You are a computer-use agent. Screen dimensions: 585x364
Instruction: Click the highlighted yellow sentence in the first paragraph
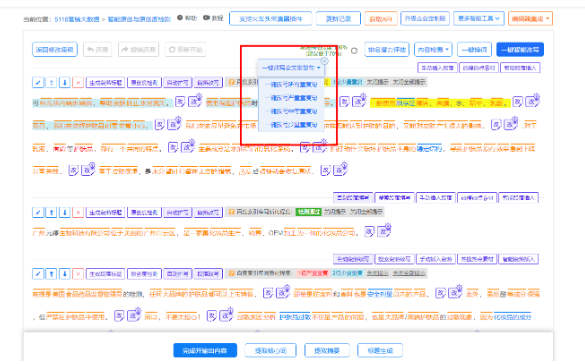click(x=440, y=103)
